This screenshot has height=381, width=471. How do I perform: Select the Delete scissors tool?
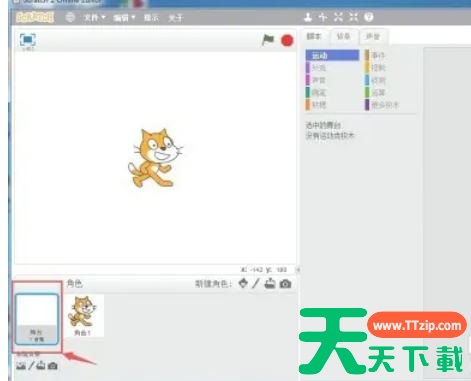(x=323, y=17)
